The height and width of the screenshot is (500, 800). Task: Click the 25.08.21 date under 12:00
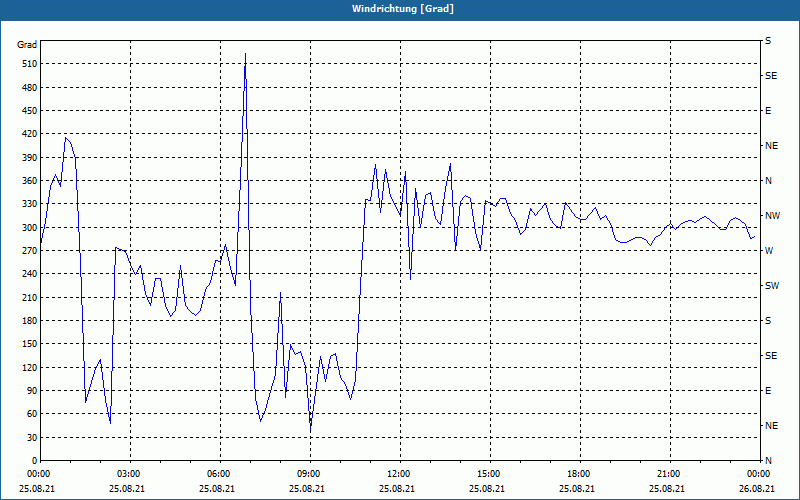397,489
